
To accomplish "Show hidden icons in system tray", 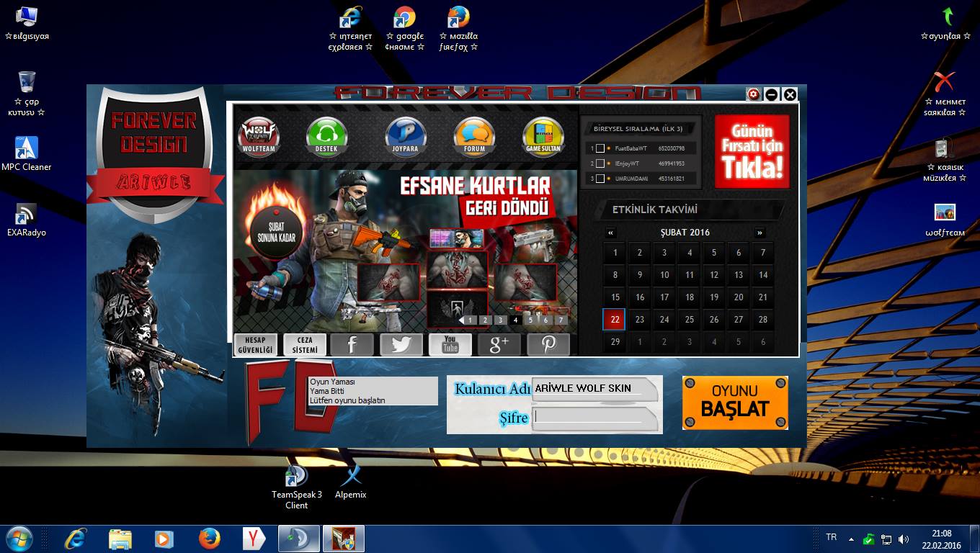I will point(851,539).
